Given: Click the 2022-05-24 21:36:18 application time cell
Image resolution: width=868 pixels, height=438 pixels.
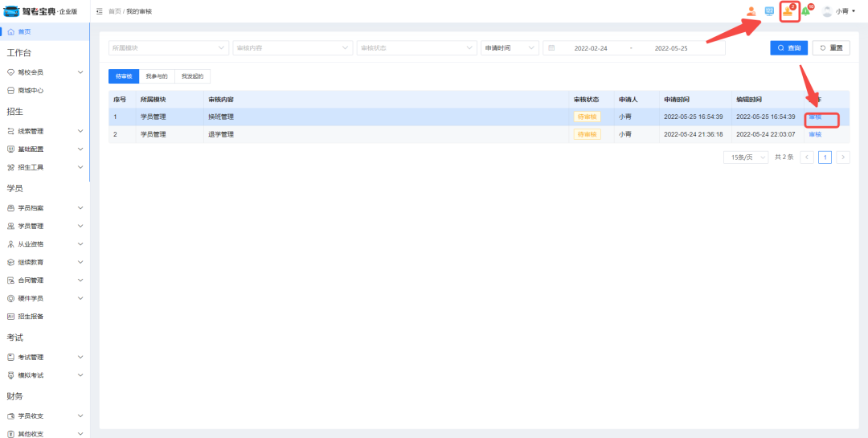Looking at the screenshot, I should tap(694, 134).
